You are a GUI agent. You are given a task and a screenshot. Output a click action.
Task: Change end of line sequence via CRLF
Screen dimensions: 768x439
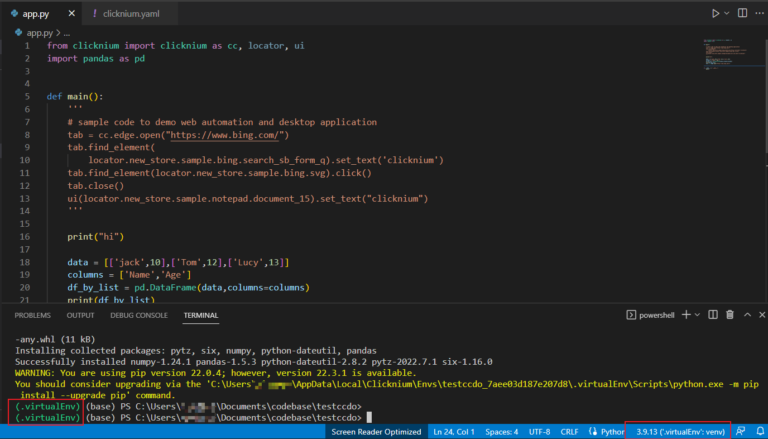click(569, 432)
